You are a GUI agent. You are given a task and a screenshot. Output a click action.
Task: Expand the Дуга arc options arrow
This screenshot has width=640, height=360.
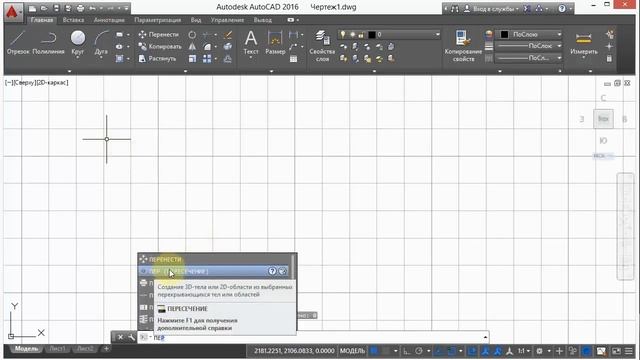pyautogui.click(x=101, y=58)
